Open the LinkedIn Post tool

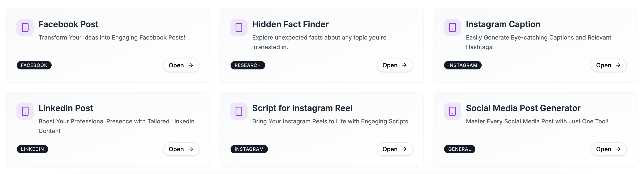click(x=181, y=149)
